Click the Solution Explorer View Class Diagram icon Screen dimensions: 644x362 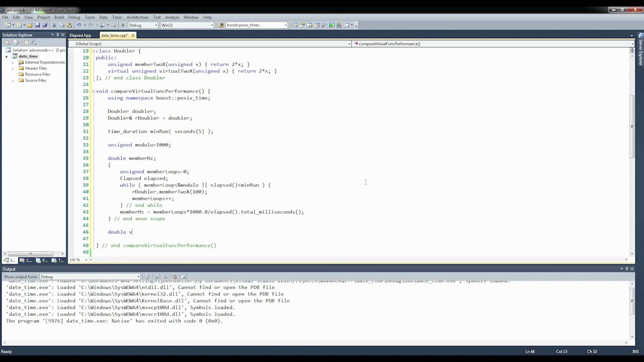click(34, 43)
